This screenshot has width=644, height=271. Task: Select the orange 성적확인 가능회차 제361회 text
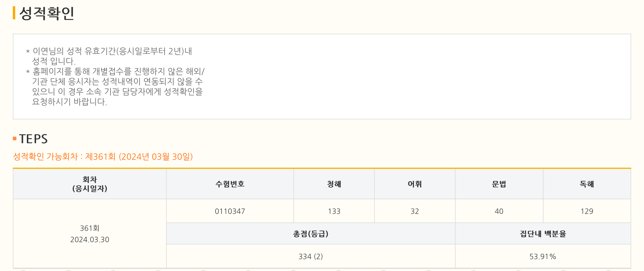(103, 157)
